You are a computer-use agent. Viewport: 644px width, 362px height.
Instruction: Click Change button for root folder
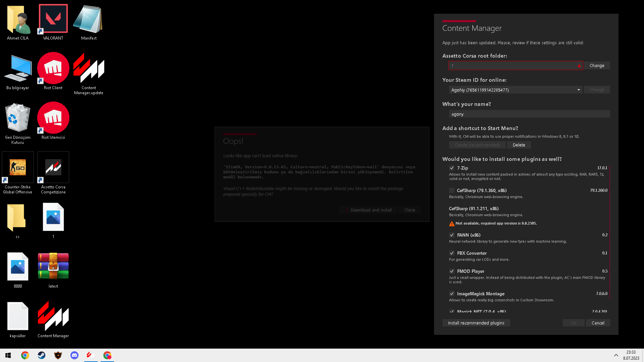pyautogui.click(x=597, y=66)
